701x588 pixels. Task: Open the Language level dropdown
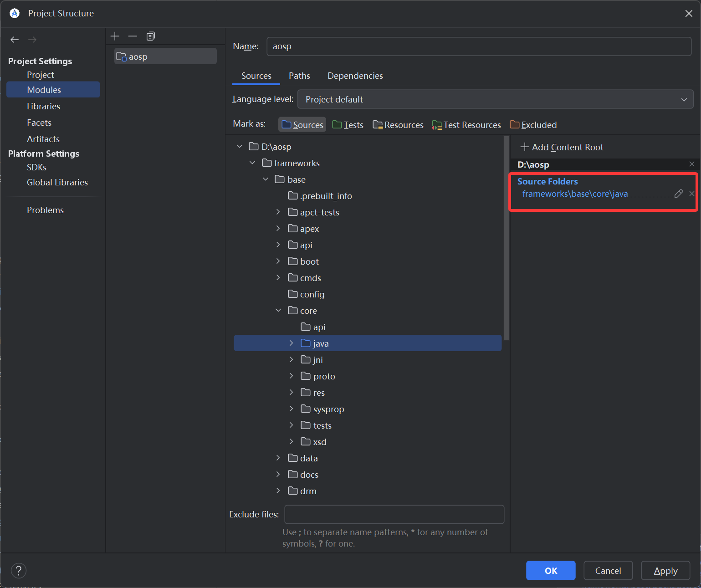[496, 99]
